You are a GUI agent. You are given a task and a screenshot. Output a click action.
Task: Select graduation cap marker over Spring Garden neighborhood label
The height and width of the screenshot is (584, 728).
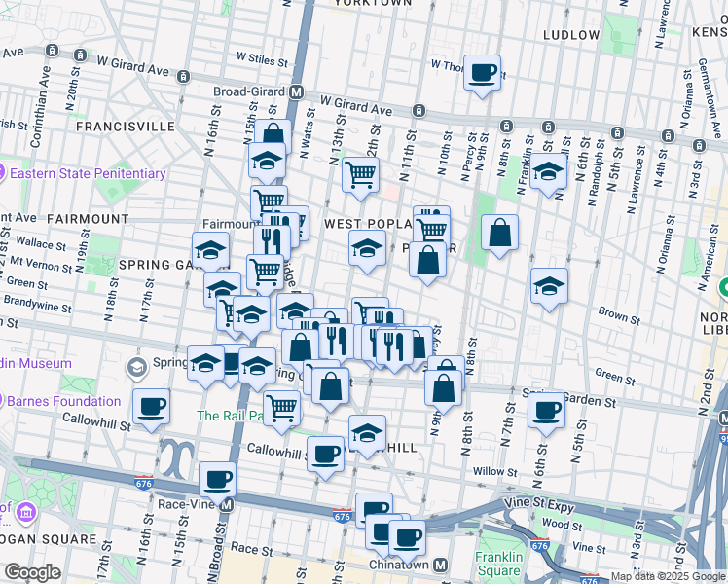tap(211, 251)
